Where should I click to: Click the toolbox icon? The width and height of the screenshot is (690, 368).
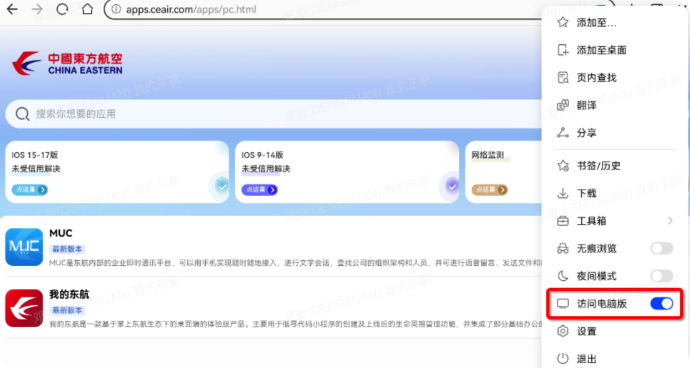click(x=563, y=221)
